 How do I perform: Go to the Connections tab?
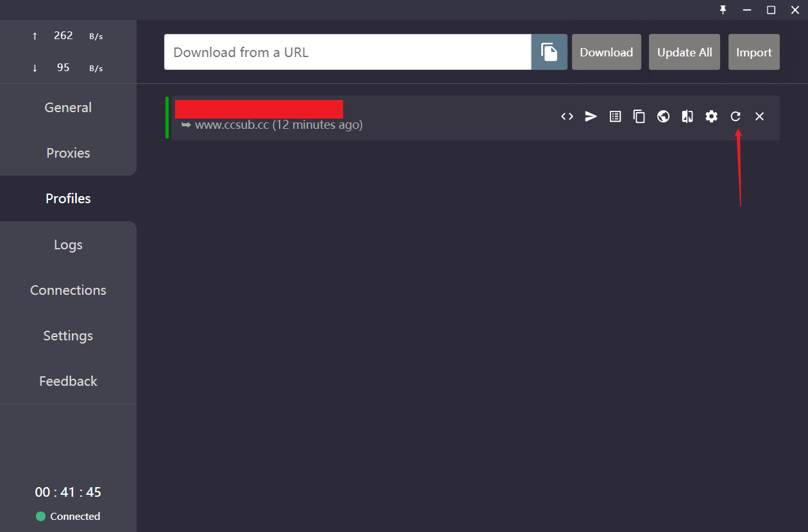(68, 290)
